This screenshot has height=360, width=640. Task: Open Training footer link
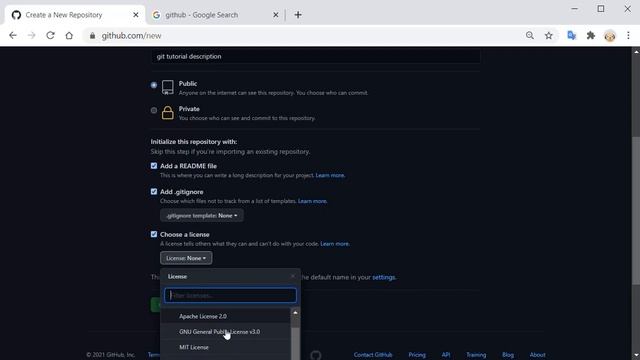tap(476, 355)
